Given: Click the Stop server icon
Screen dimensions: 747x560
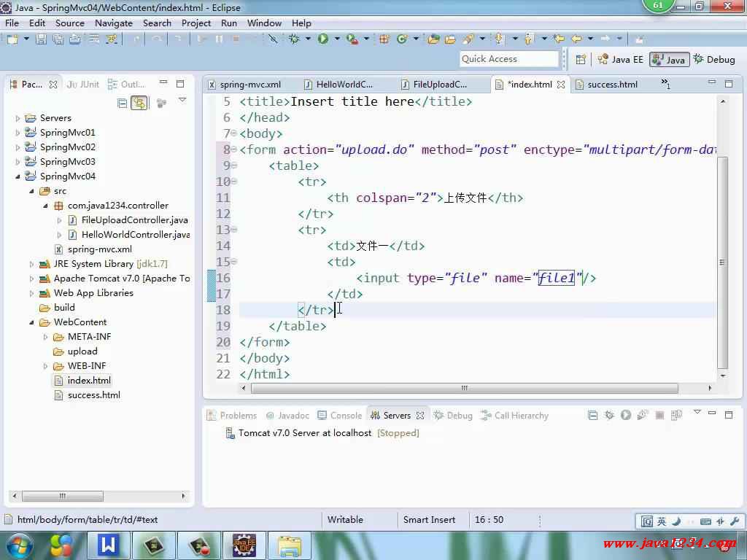Looking at the screenshot, I should click(x=659, y=415).
